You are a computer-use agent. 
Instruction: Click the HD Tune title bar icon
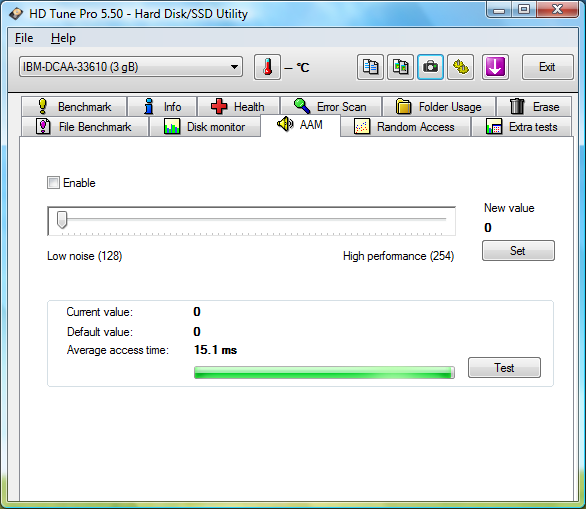pyautogui.click(x=16, y=14)
